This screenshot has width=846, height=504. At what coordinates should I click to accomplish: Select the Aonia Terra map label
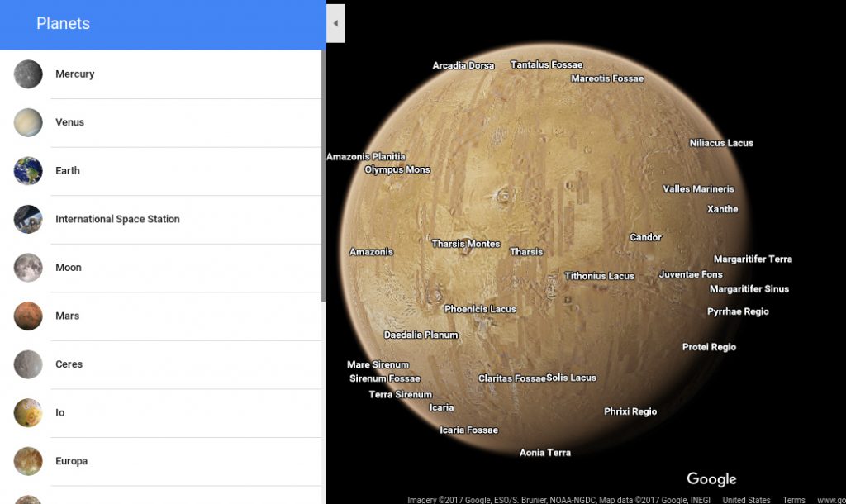[545, 453]
